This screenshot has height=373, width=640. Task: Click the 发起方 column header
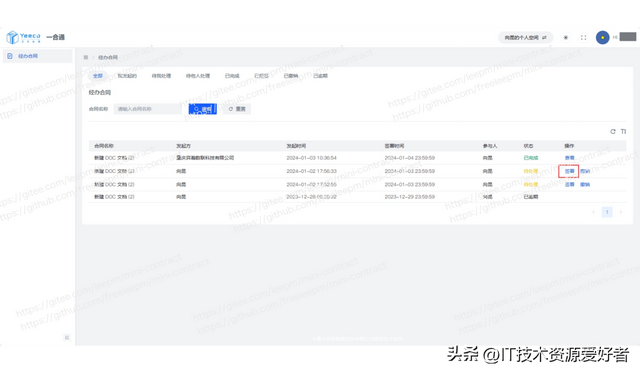pyautogui.click(x=183, y=146)
